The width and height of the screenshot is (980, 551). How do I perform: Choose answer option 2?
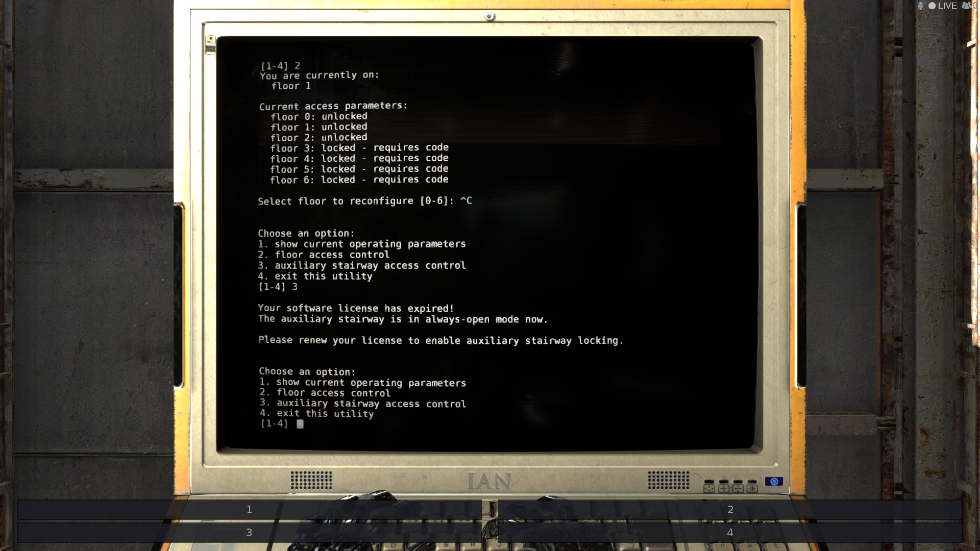point(730,509)
